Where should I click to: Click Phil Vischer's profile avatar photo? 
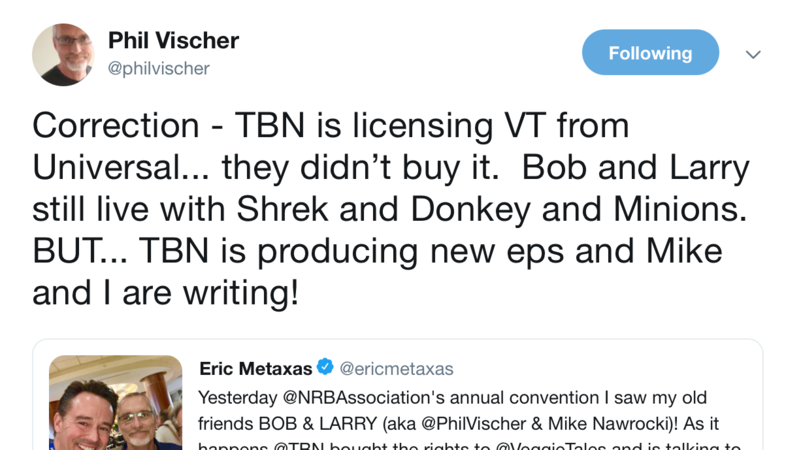tap(63, 54)
